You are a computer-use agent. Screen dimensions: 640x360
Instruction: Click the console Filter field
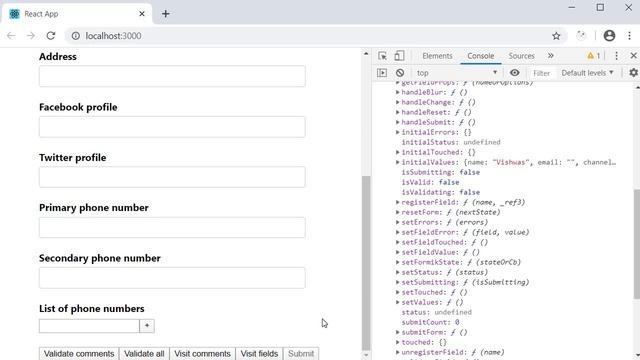[542, 73]
